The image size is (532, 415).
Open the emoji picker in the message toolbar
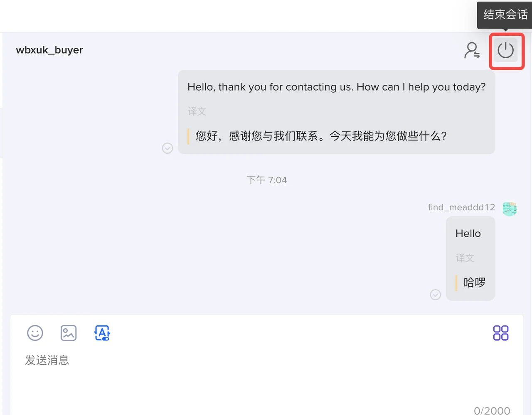point(35,333)
